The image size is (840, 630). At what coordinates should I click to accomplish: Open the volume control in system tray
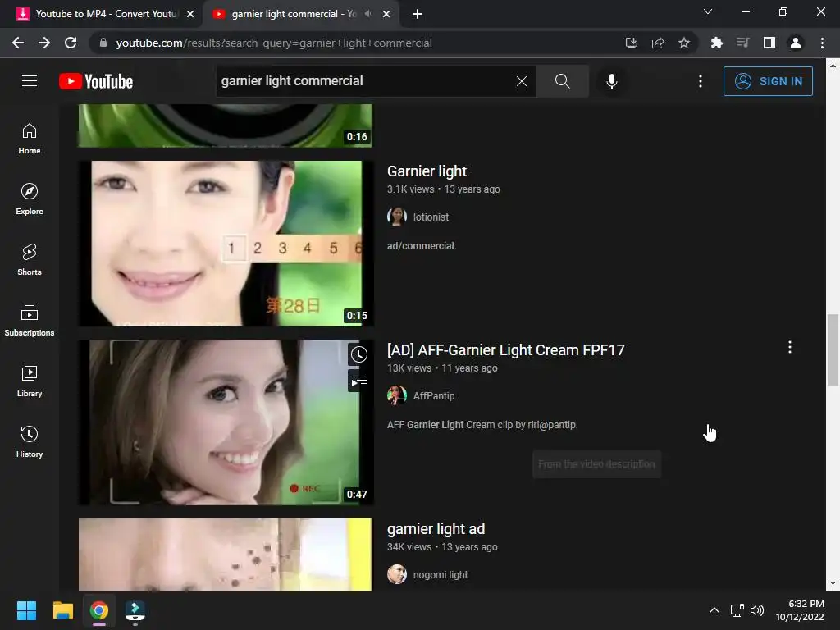(x=757, y=610)
